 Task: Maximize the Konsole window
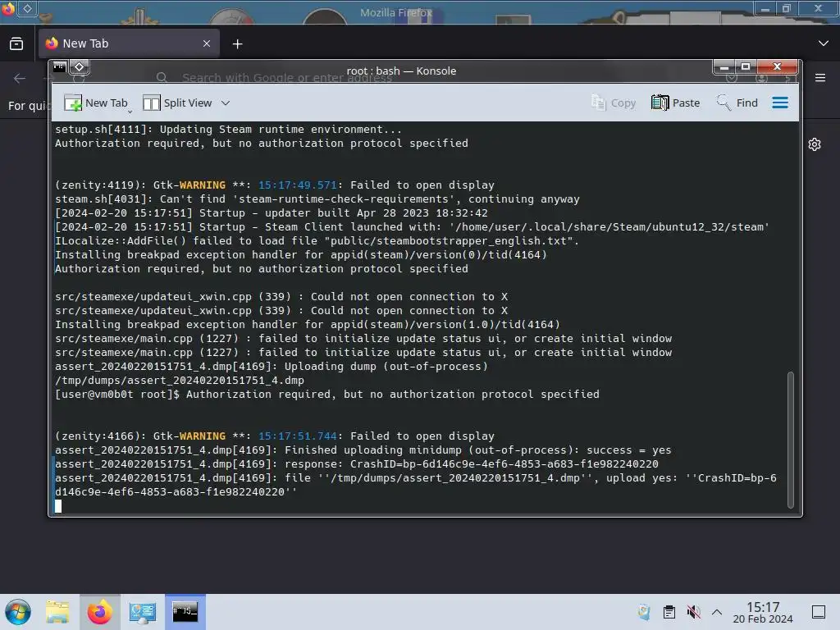(x=745, y=67)
